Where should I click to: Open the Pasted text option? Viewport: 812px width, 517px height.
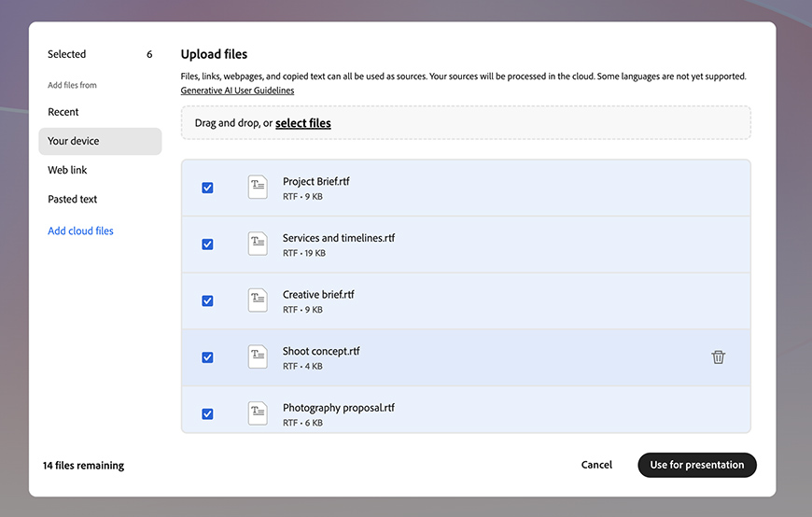tap(73, 199)
